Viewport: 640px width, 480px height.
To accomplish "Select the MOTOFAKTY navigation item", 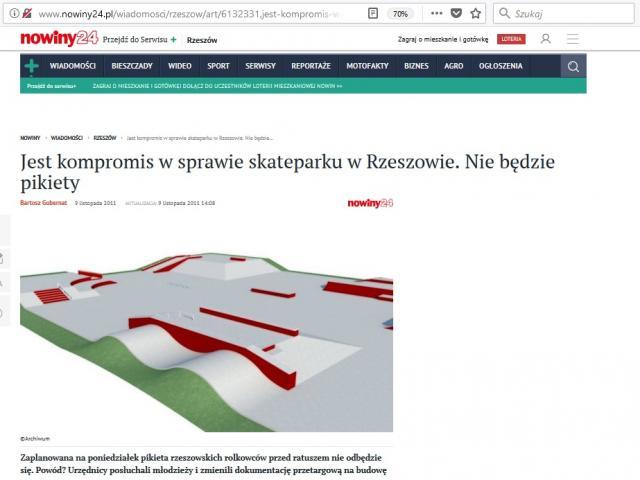I will 367,66.
